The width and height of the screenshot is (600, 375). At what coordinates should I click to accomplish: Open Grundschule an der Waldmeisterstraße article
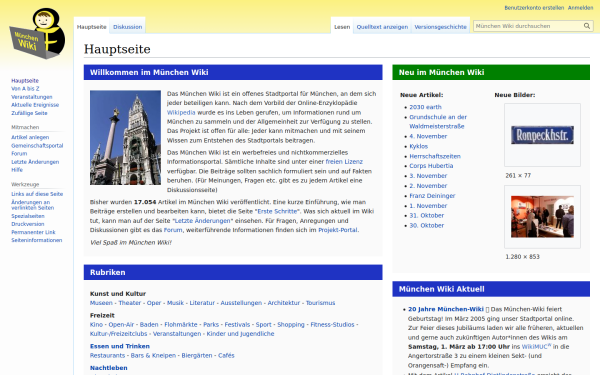[438, 122]
